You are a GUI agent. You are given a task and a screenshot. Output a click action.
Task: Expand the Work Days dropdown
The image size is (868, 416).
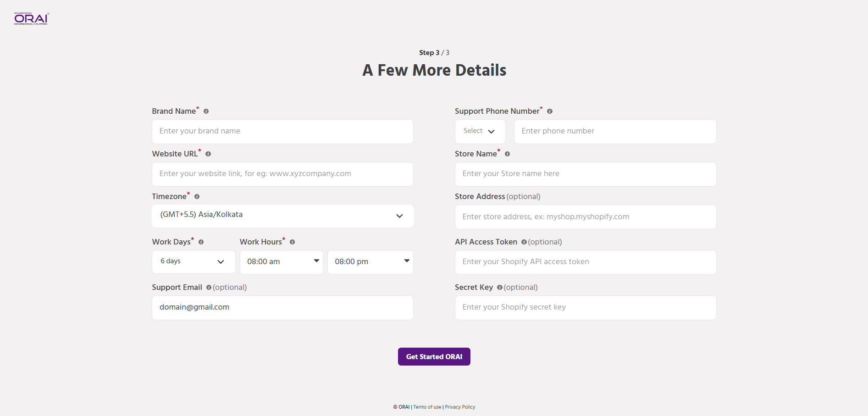(x=193, y=261)
